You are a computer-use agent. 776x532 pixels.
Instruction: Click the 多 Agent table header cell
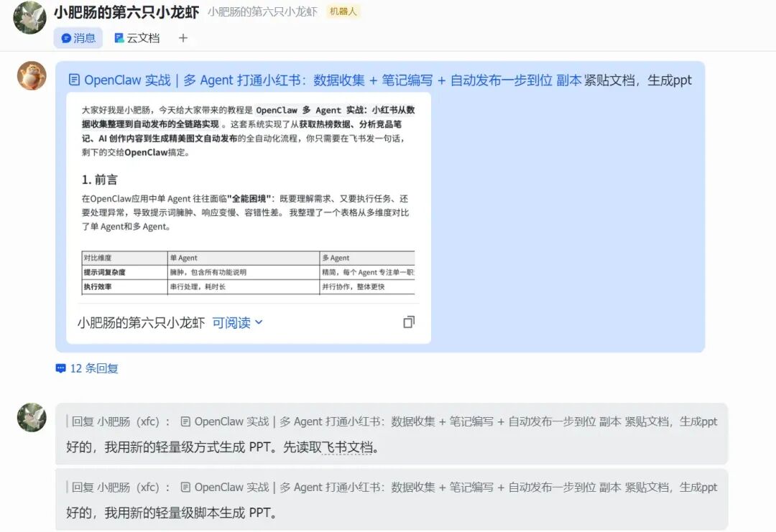[367, 258]
